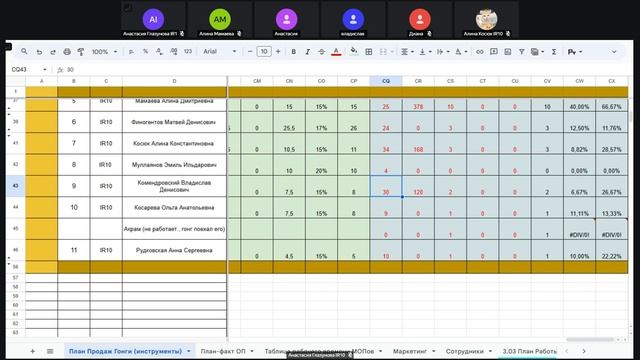Open the 123 number formats menu
Screen dimensions: 640x360
point(188,52)
